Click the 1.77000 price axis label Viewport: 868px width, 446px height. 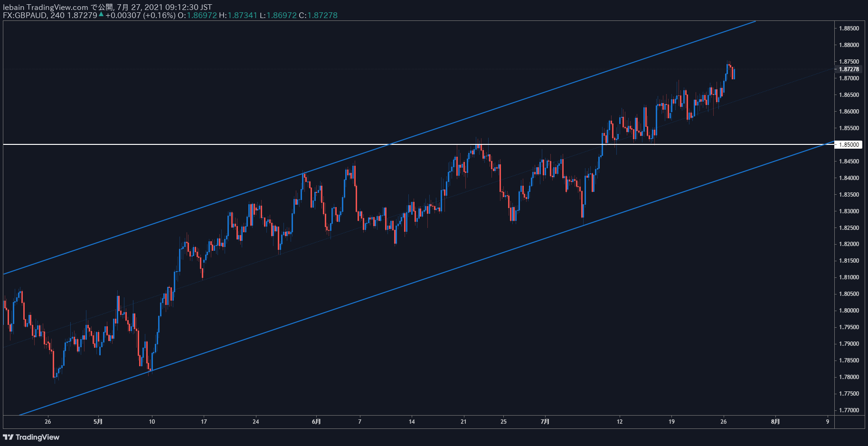coord(849,410)
